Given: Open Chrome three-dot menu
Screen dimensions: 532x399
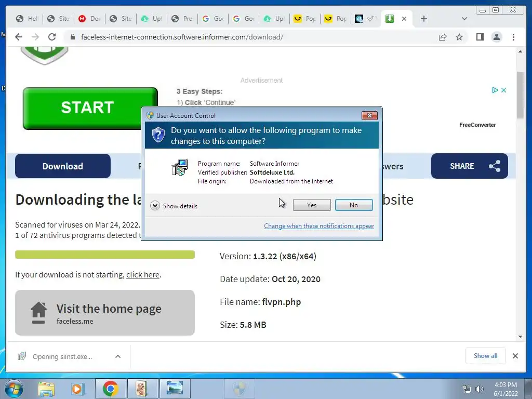Looking at the screenshot, I should 513,37.
